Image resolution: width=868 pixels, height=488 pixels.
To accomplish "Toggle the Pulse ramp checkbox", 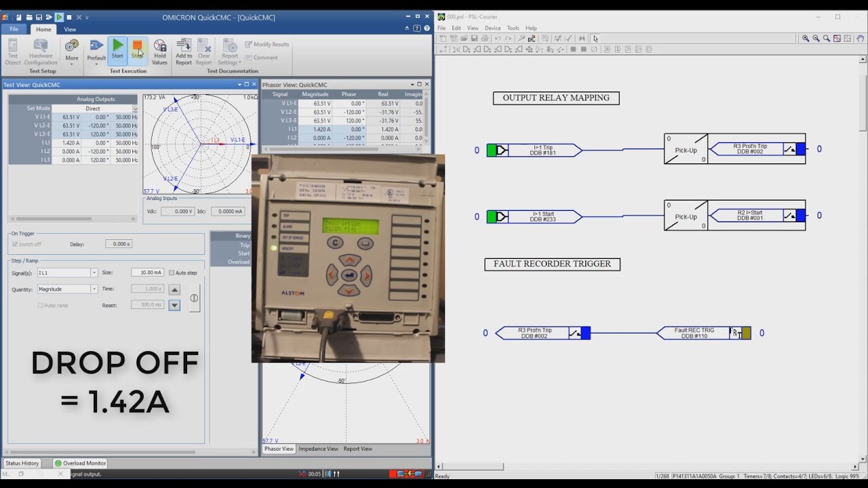I will pyautogui.click(x=40, y=305).
